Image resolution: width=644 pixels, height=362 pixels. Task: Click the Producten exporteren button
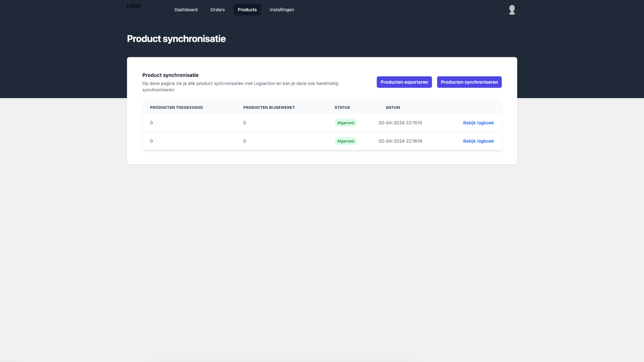click(404, 82)
